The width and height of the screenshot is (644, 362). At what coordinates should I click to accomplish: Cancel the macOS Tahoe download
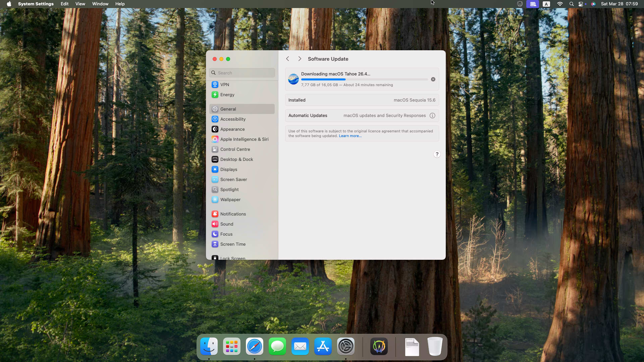433,79
